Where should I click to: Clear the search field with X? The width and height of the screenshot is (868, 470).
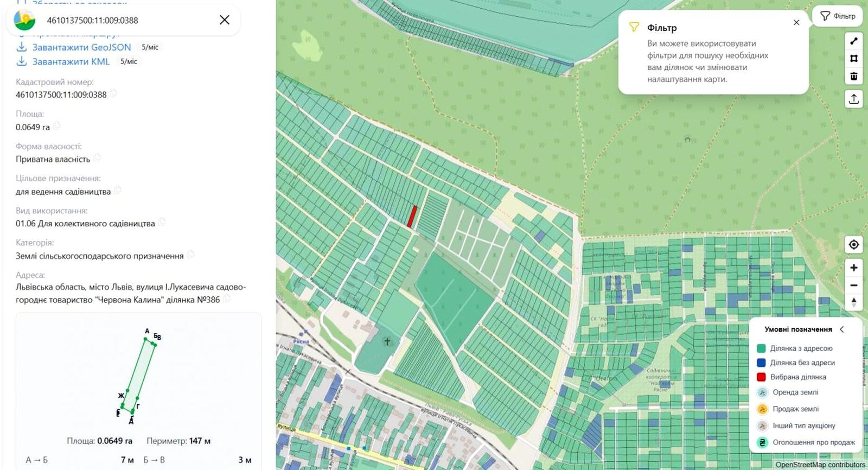[x=225, y=20]
